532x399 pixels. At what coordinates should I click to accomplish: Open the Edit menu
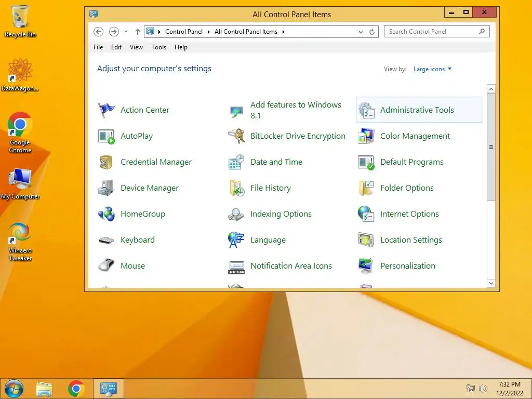[116, 47]
